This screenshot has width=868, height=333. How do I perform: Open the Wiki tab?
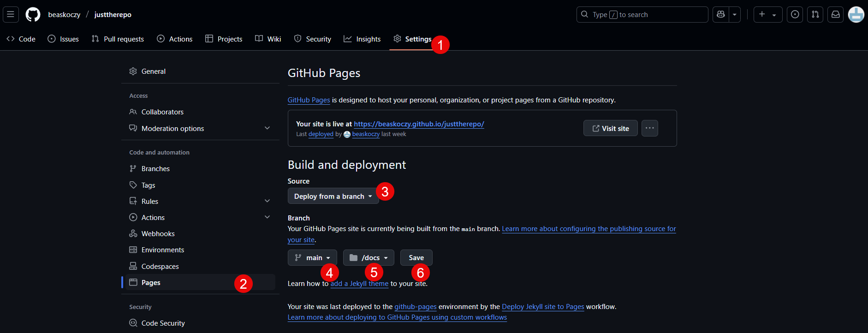268,39
